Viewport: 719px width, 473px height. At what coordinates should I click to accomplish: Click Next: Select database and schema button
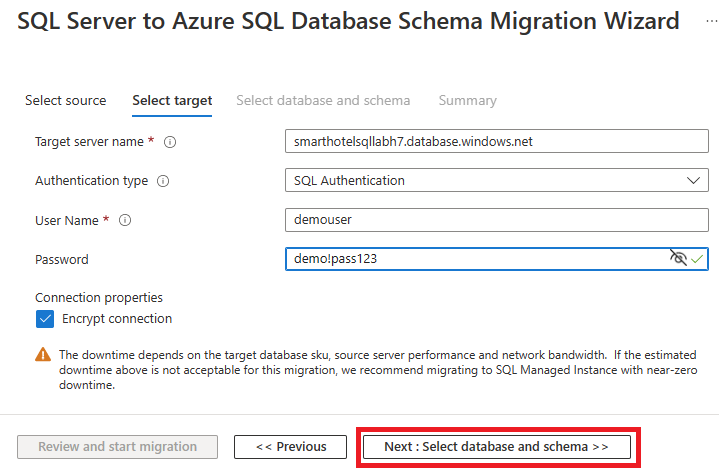497,447
